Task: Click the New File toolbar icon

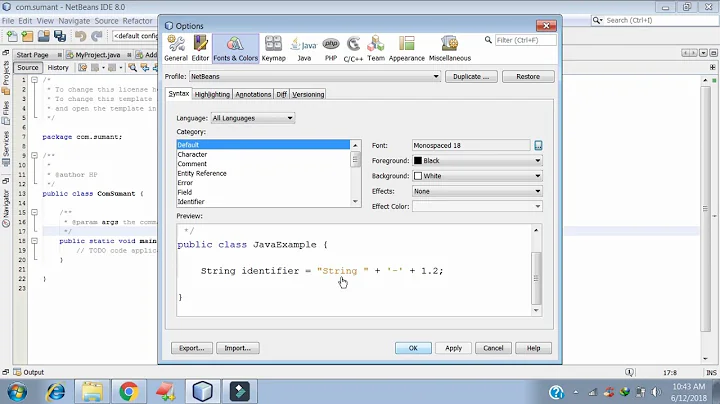Action: 11,36
